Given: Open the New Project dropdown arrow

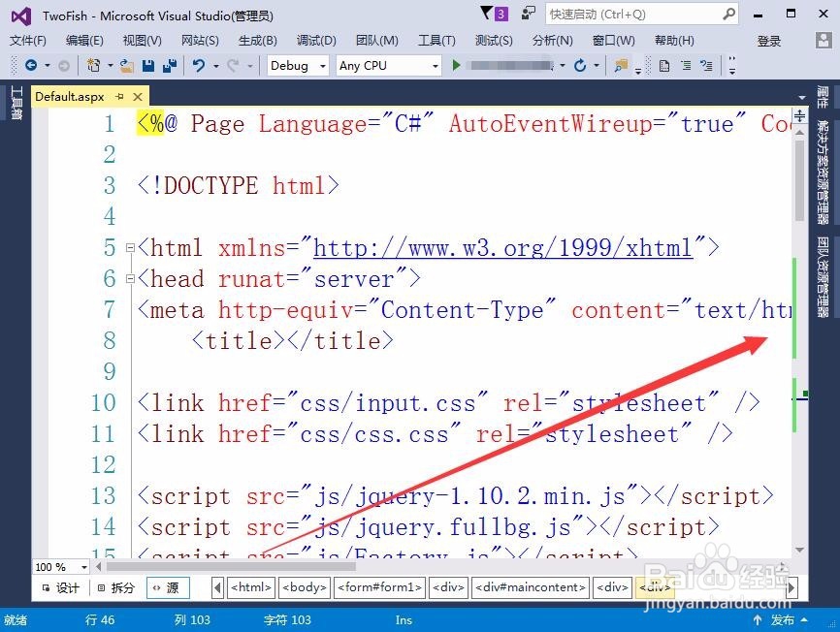Looking at the screenshot, I should point(110,66).
